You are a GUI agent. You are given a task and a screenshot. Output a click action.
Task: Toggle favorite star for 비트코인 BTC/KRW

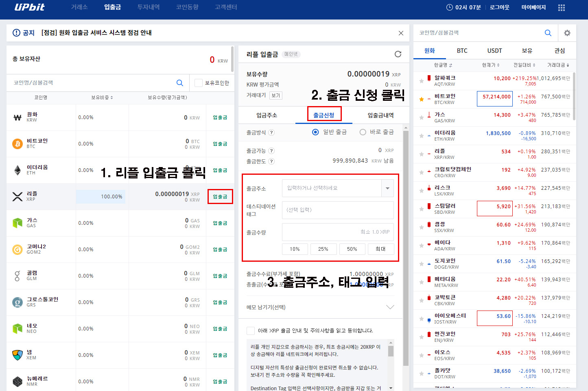click(x=422, y=99)
